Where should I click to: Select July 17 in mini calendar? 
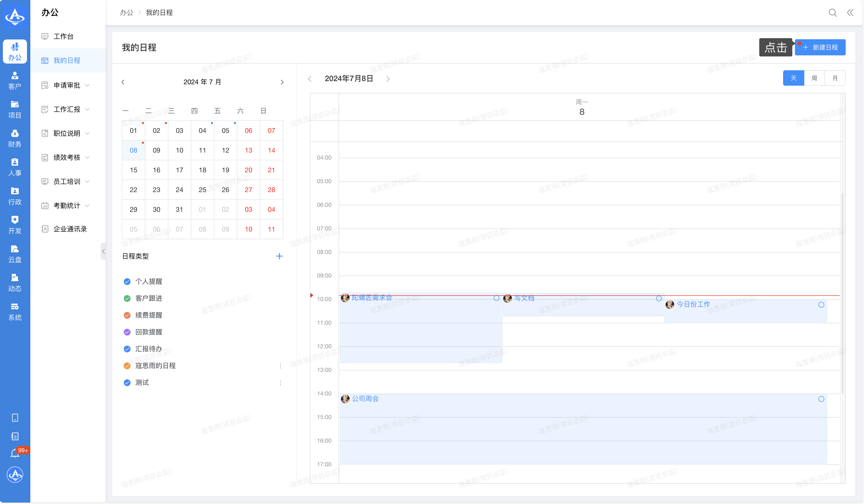click(179, 170)
